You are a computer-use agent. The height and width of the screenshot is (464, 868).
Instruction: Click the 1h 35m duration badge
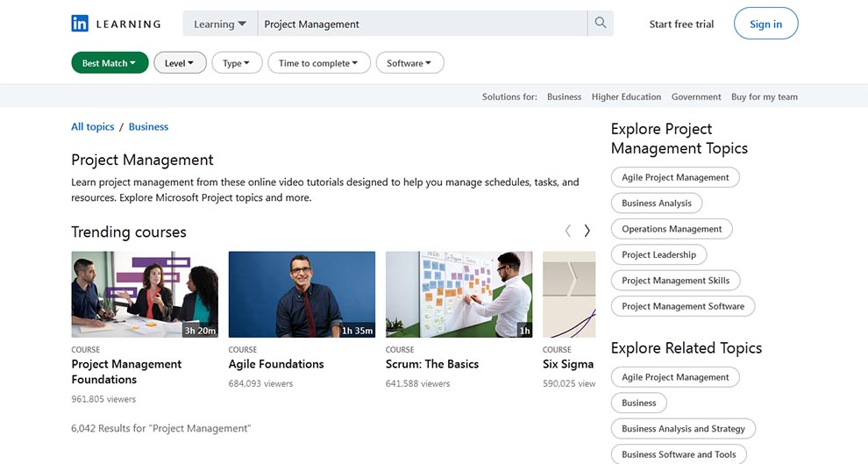(357, 331)
